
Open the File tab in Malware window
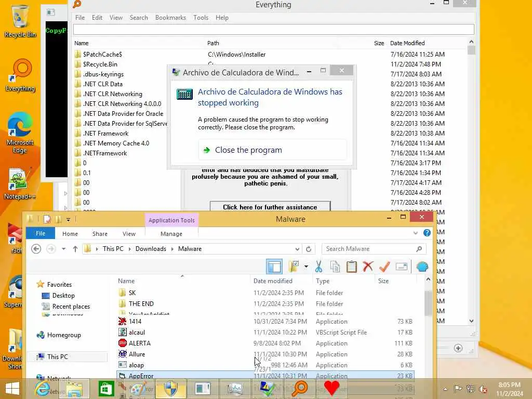click(41, 233)
